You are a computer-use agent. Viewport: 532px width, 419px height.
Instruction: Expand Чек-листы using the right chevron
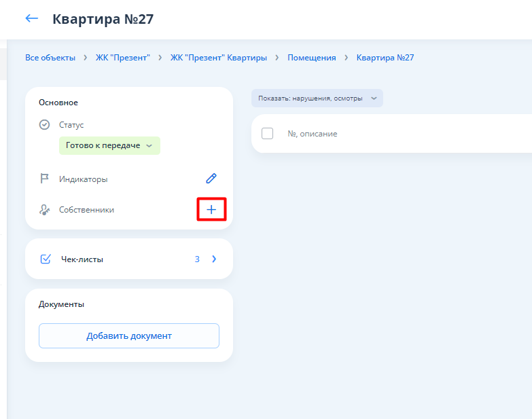[214, 259]
